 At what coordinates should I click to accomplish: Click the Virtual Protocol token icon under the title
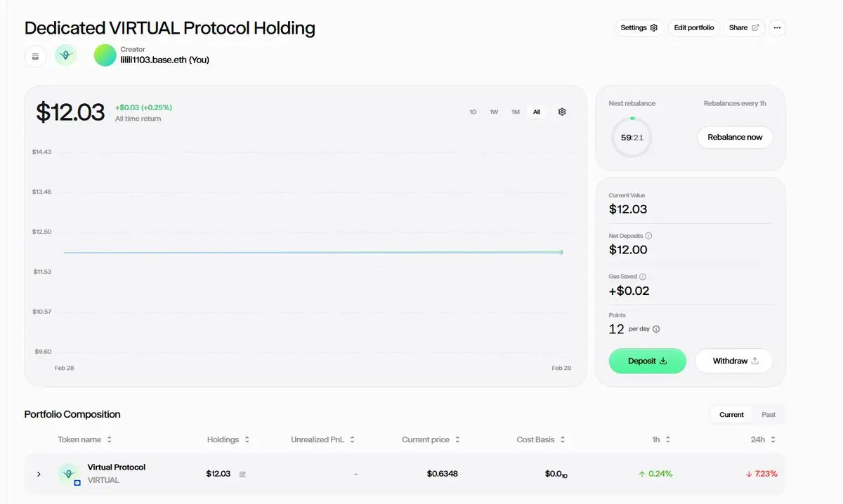[65, 55]
